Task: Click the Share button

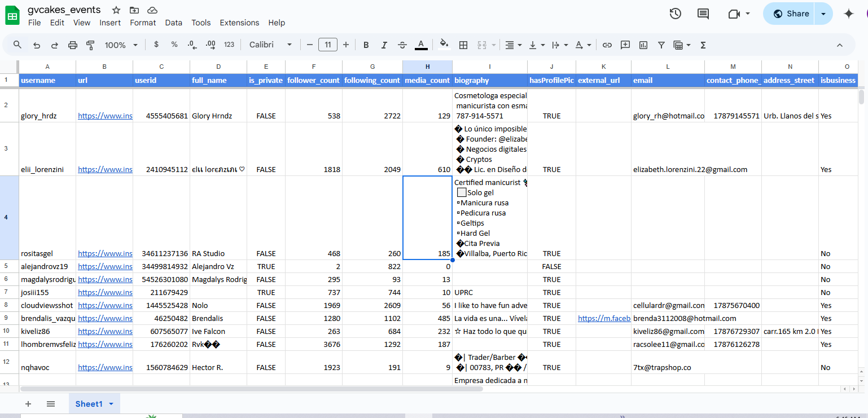Action: [791, 14]
